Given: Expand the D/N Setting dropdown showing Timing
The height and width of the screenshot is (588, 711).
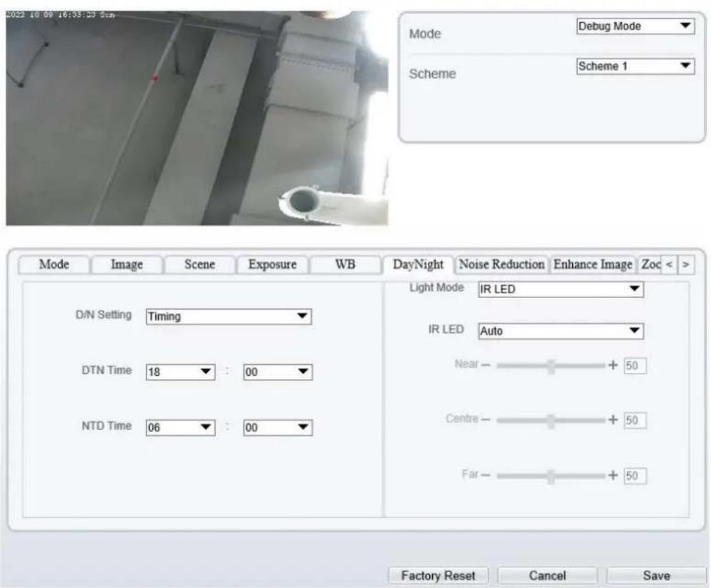Looking at the screenshot, I should coord(229,317).
